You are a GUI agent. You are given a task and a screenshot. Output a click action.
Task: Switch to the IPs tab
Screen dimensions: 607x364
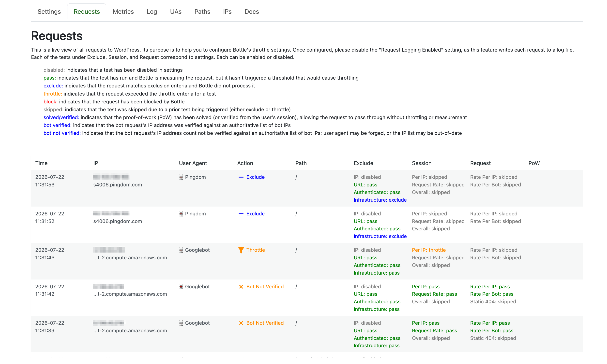coord(227,12)
